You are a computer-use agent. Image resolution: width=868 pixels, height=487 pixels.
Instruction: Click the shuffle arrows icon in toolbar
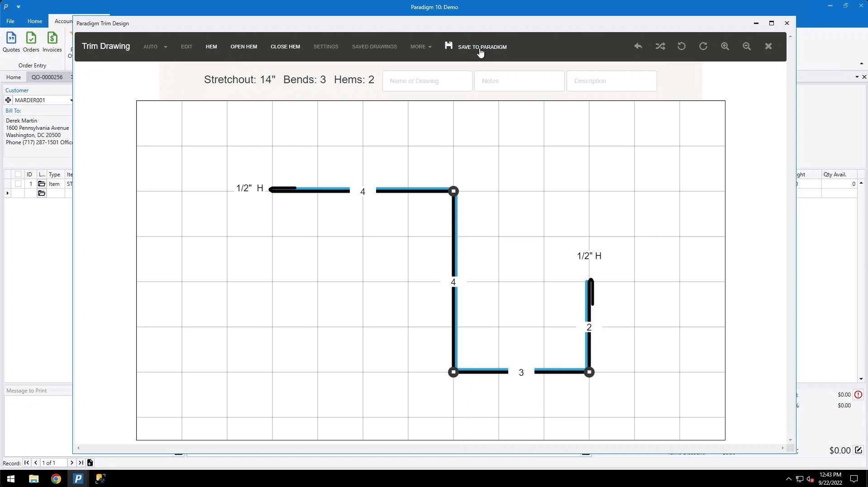click(660, 46)
